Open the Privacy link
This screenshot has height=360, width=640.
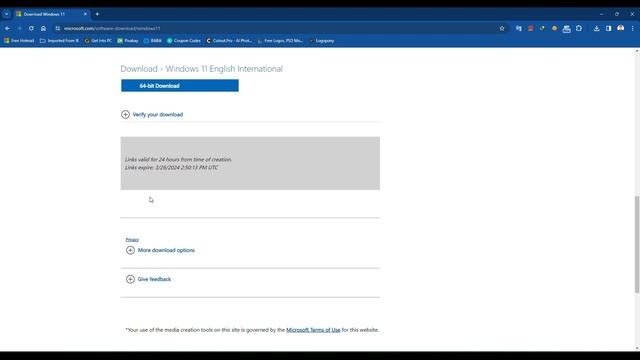tap(132, 240)
